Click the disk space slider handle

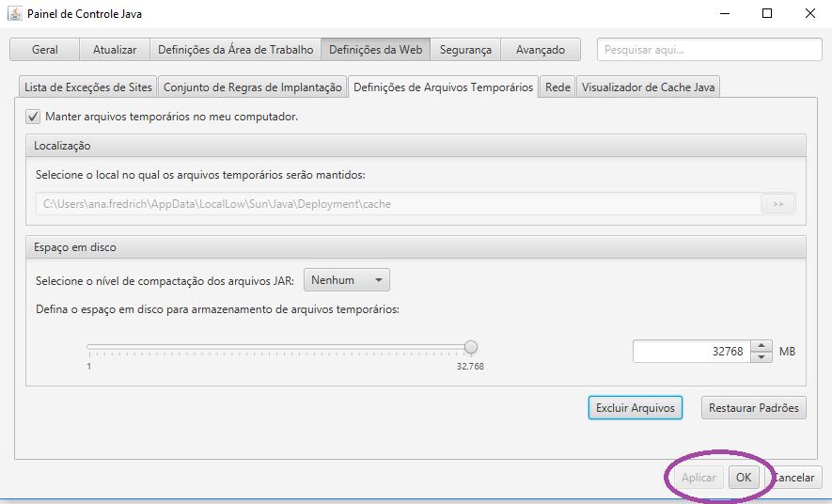pos(471,348)
